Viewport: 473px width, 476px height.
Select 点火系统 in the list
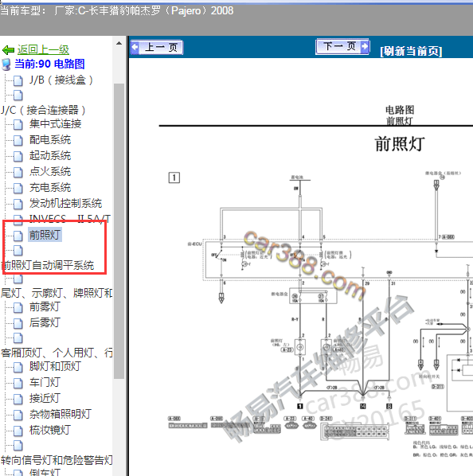(x=50, y=171)
